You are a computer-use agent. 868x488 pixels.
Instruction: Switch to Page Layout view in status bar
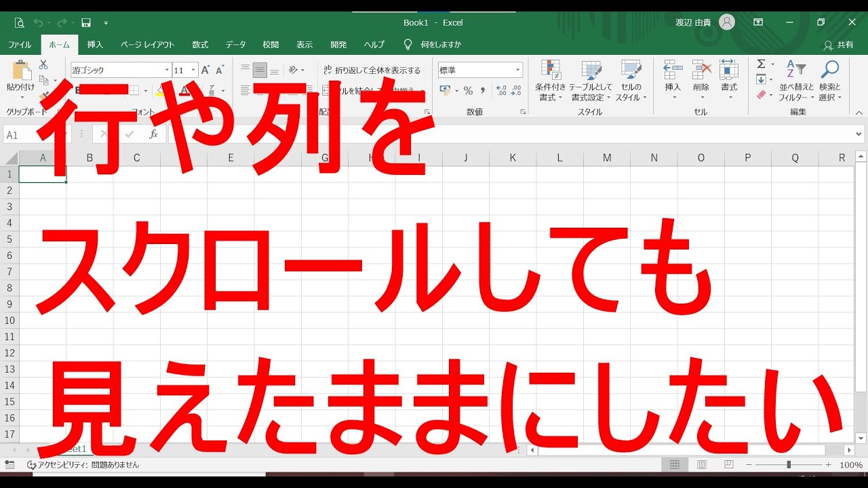[x=702, y=465]
